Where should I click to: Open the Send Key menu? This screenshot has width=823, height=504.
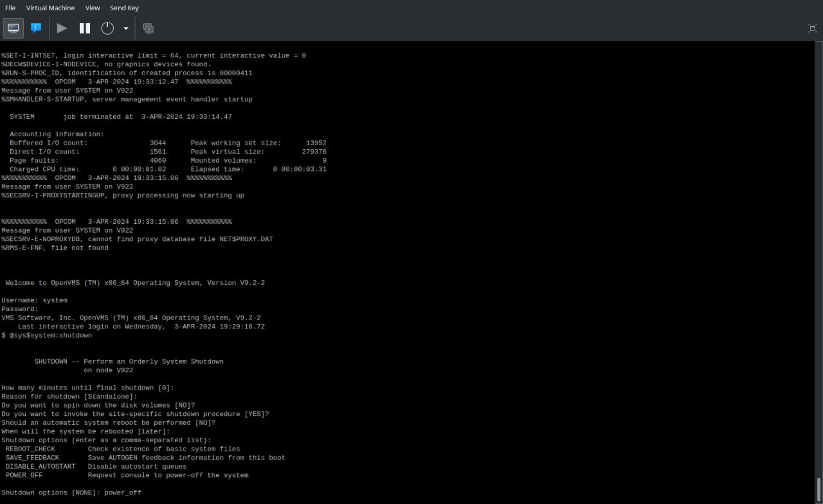point(124,8)
